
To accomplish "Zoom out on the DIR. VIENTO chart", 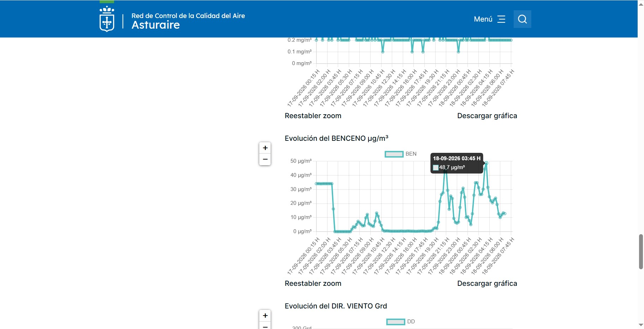I will tap(265, 326).
